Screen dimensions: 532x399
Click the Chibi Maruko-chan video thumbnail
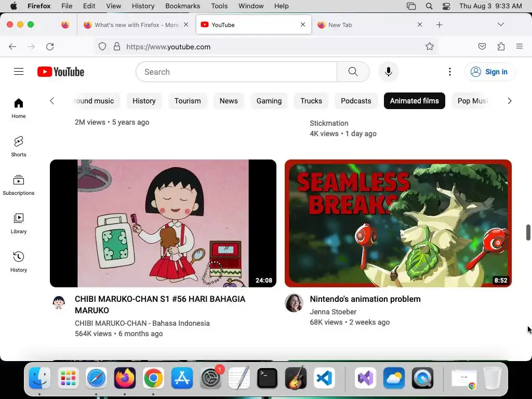point(163,223)
